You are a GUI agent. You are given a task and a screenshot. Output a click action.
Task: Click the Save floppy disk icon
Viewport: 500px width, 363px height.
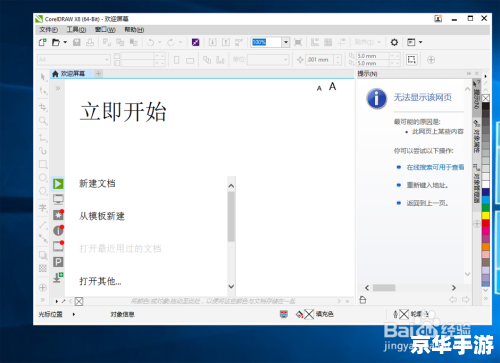[77, 42]
